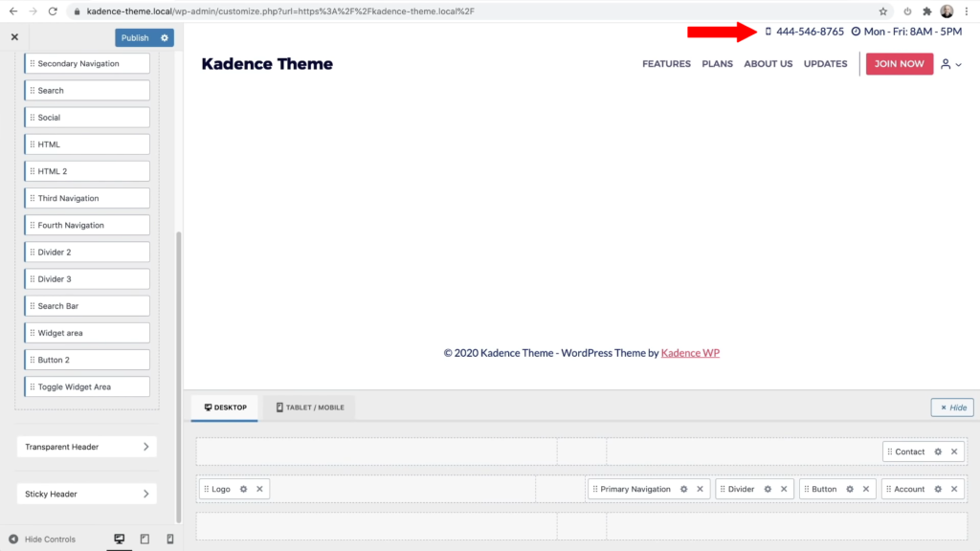This screenshot has height=551, width=980.
Task: Click the phone number 444-546-8765
Action: pos(810,32)
